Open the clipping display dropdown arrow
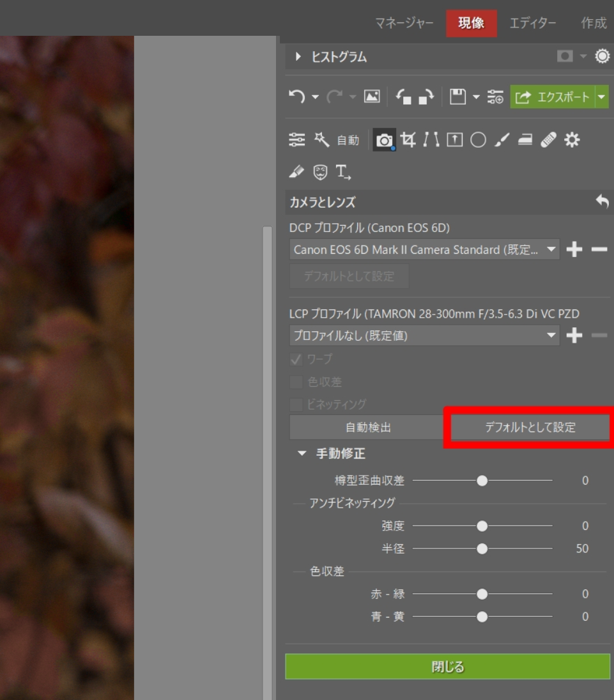 point(583,56)
